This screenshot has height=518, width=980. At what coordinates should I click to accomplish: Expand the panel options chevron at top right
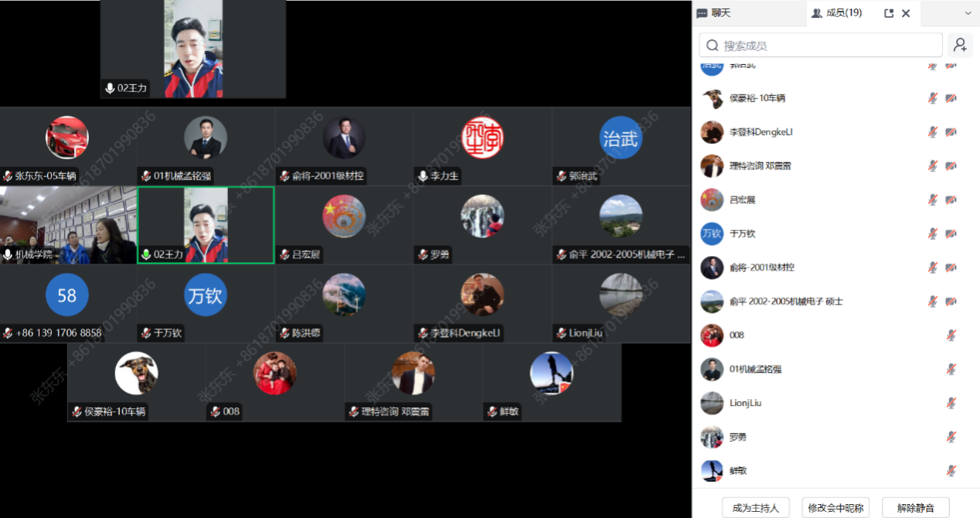point(968,13)
